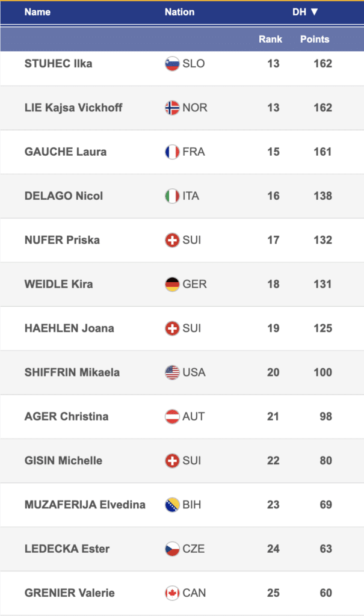Click the USA flag icon beside Shiffrin
Viewport: 364px width, 616px height.
point(172,372)
